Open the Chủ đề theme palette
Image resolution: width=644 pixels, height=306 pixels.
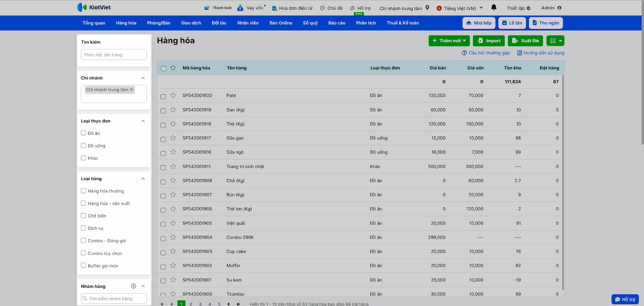click(331, 8)
